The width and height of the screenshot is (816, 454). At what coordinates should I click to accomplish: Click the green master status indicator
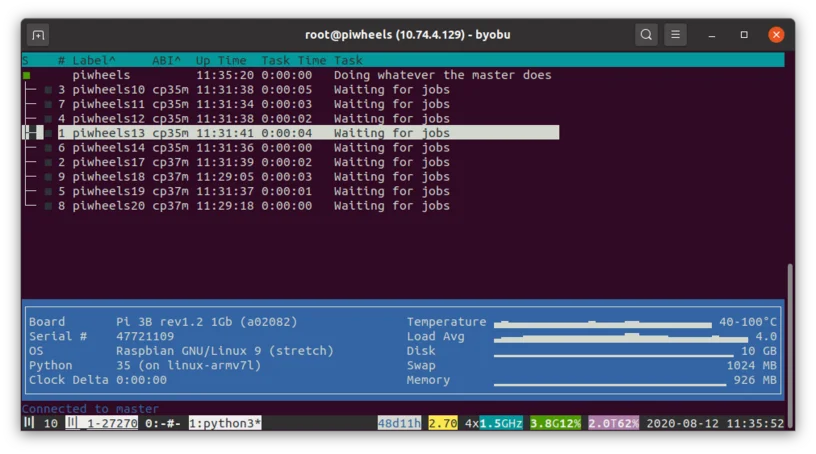click(x=27, y=75)
